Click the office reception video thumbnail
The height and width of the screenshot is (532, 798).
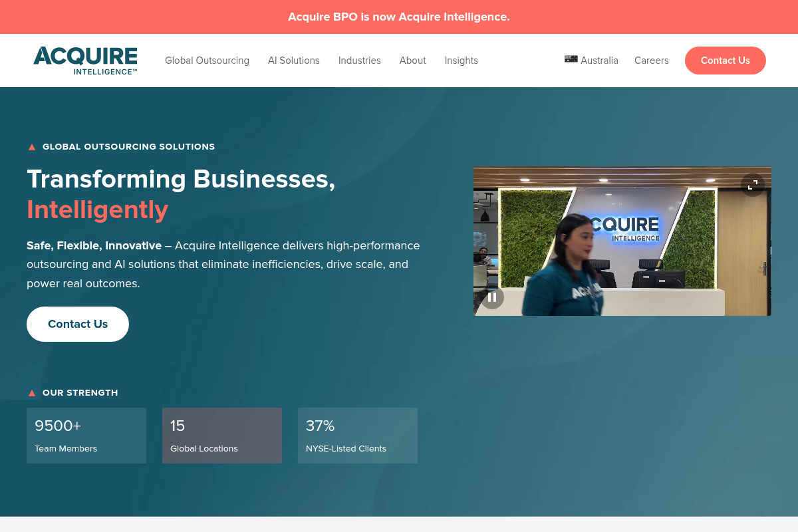622,241
